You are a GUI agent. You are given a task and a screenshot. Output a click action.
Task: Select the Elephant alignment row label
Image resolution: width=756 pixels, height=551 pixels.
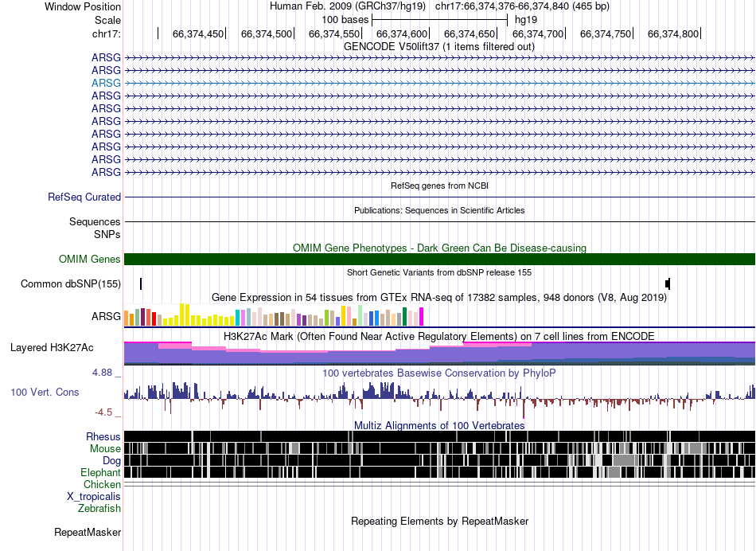[101, 472]
